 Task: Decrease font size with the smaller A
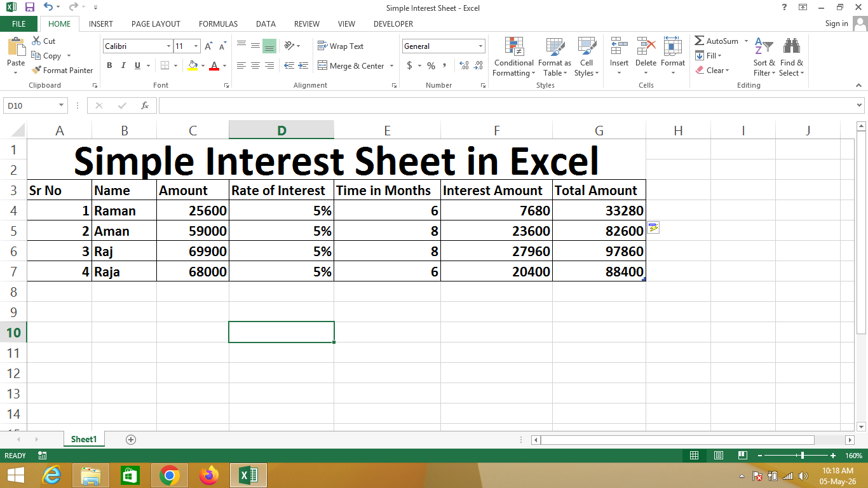pos(222,46)
